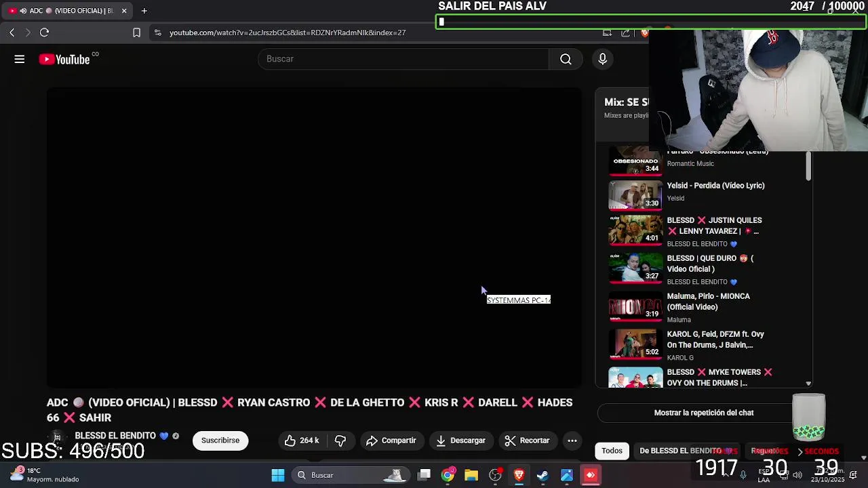This screenshot has height=488, width=868.
Task: Open the red AnyDesk taskbar icon
Action: coord(591,475)
